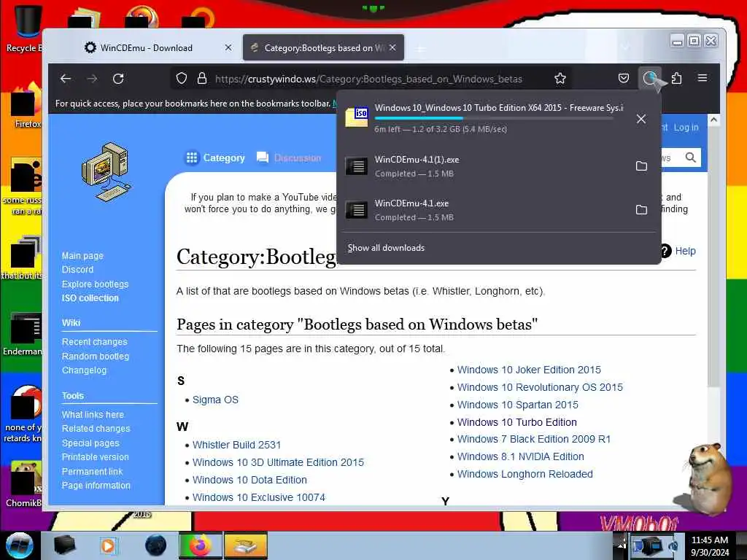Click the wiki computer logo
This screenshot has height=560, width=747.
(106, 172)
